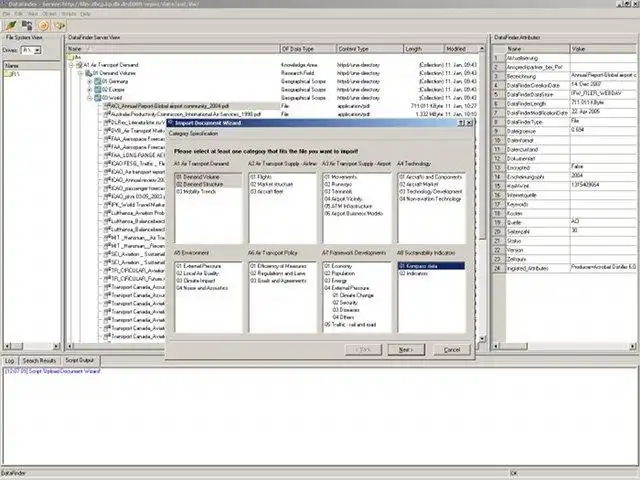Viewport: 640px width, 480px height.
Task: Select the highlighted first entry in A8 list
Action: click(x=431, y=266)
